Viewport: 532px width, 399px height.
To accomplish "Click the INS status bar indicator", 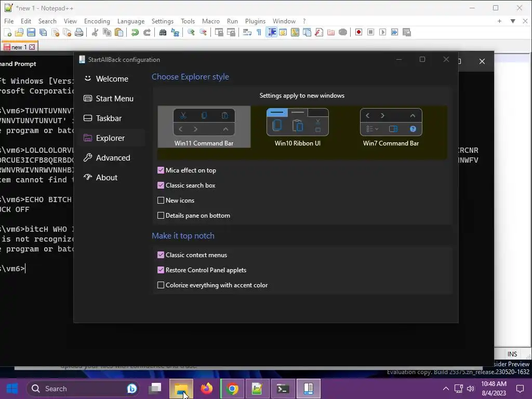I will 512,354.
